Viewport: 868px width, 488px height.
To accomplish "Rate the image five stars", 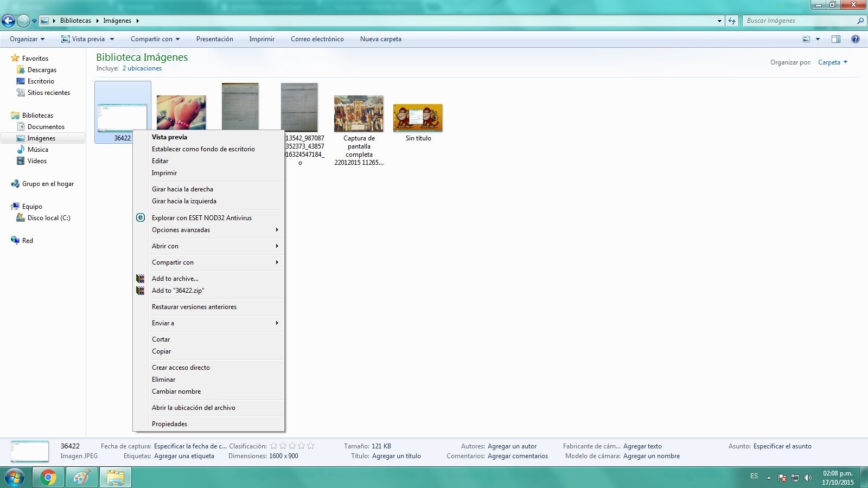I will 310,446.
